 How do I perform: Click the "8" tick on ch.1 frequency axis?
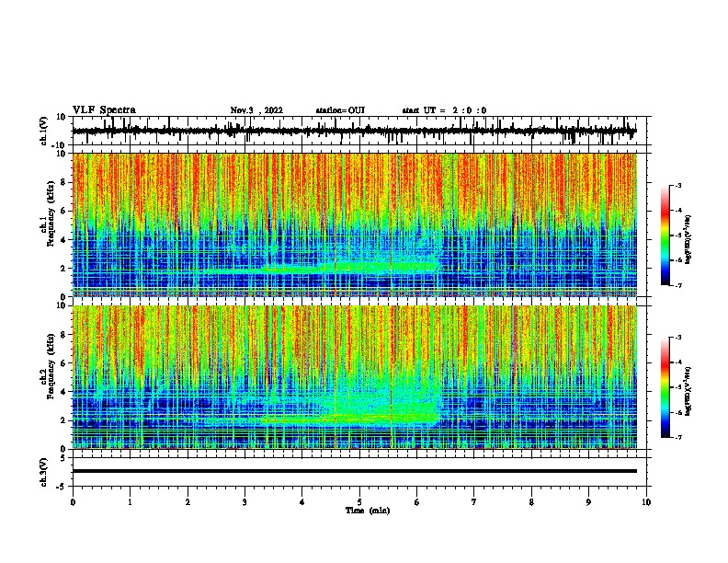pyautogui.click(x=63, y=182)
